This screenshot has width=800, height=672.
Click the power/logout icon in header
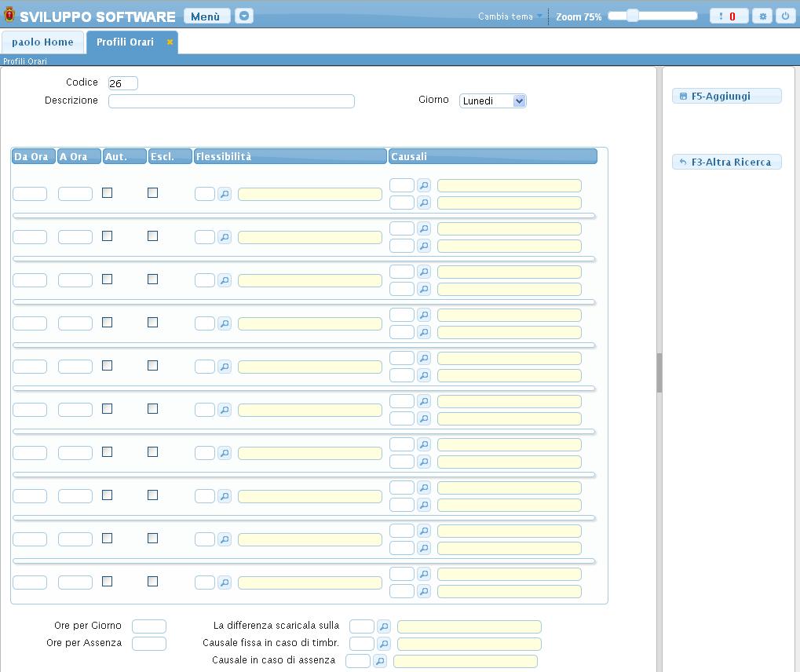(x=785, y=16)
